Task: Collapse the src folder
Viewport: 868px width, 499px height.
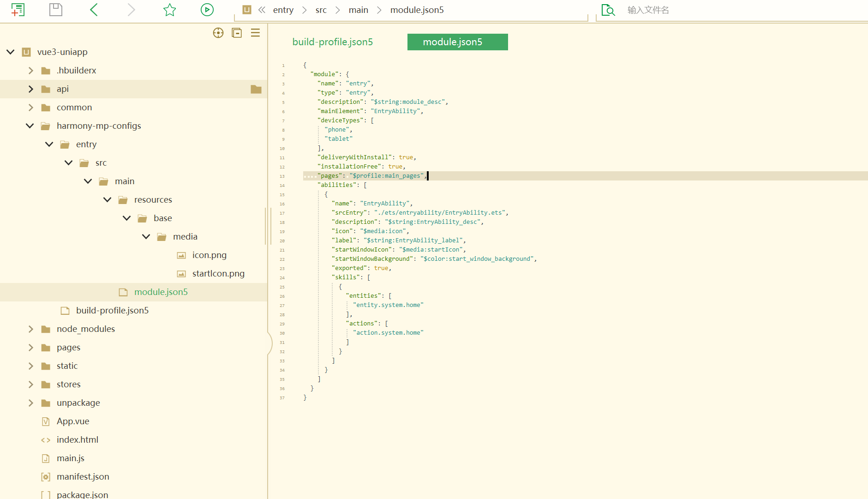Action: (69, 162)
